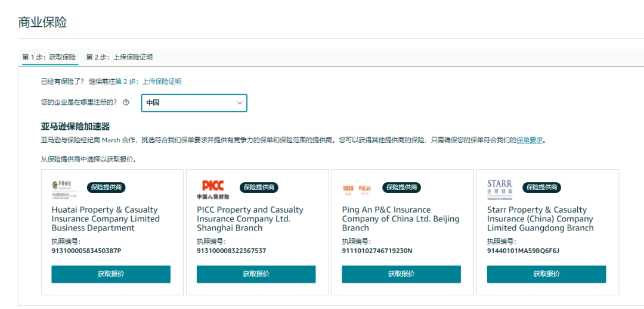Click the 您的企业是在哪里注册的 label
Viewport: 644px width, 309px height.
pyautogui.click(x=79, y=102)
